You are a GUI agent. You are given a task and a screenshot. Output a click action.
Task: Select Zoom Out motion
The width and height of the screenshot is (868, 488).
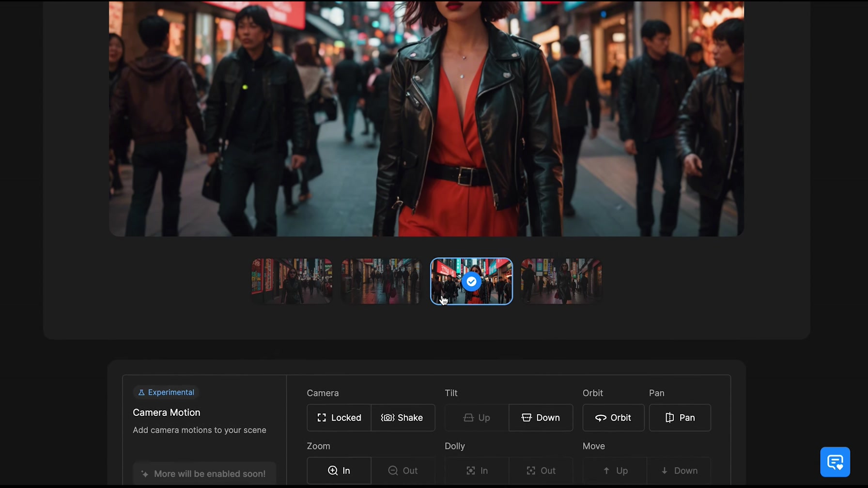[403, 471]
